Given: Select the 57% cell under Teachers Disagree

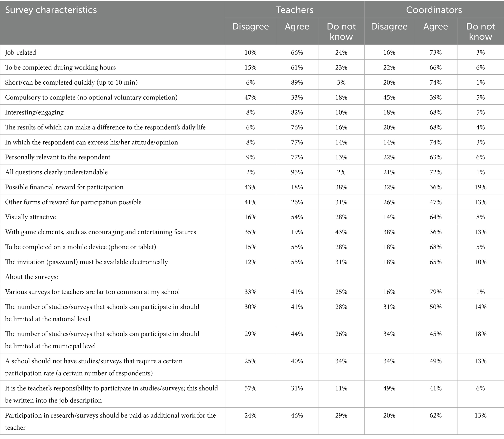Looking at the screenshot, I should [250, 388].
